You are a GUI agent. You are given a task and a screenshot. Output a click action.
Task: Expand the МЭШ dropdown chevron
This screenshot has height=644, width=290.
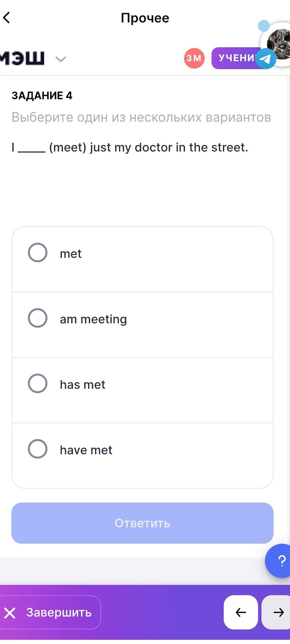61,59
